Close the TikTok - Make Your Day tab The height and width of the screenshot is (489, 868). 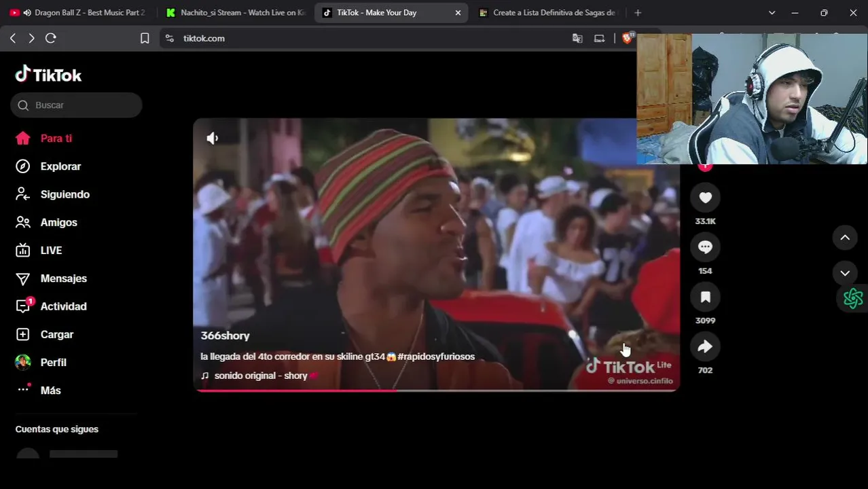[458, 13]
